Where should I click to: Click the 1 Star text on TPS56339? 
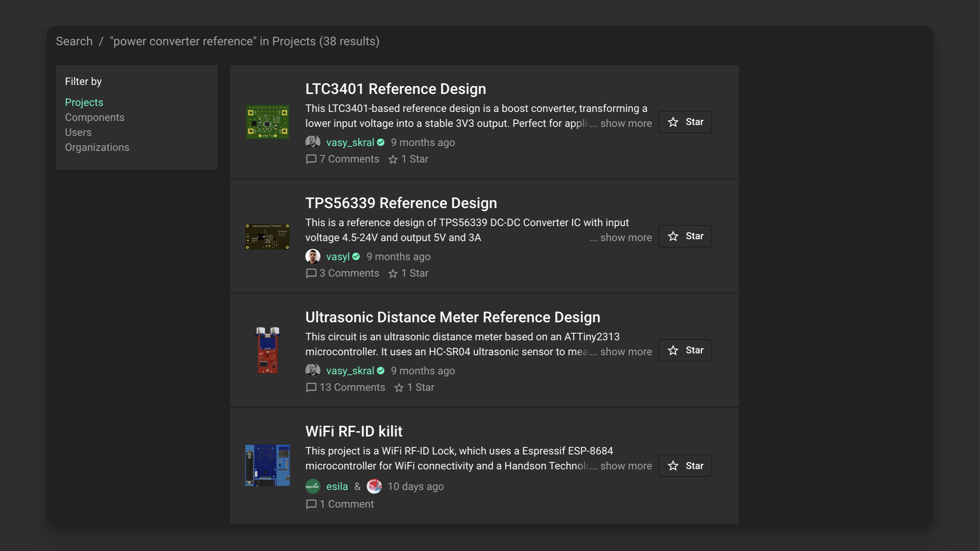pos(415,273)
